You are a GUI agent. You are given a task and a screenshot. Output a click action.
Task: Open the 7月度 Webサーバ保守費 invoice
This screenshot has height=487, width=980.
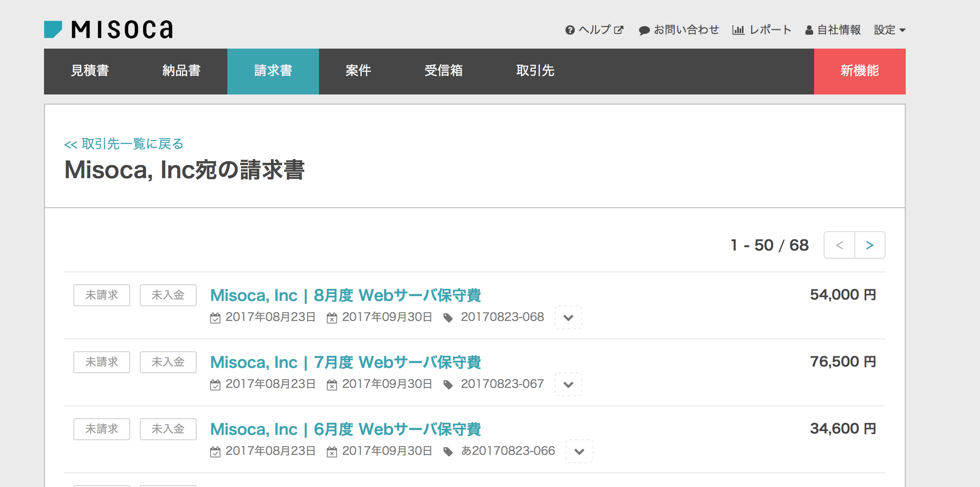346,362
